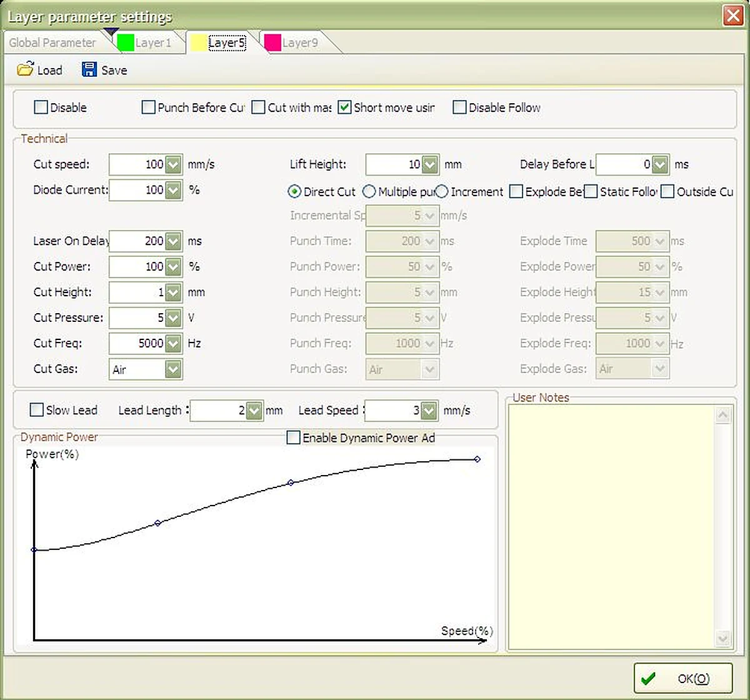Enable the Disable Follow checkbox
The width and height of the screenshot is (750, 700).
(459, 107)
